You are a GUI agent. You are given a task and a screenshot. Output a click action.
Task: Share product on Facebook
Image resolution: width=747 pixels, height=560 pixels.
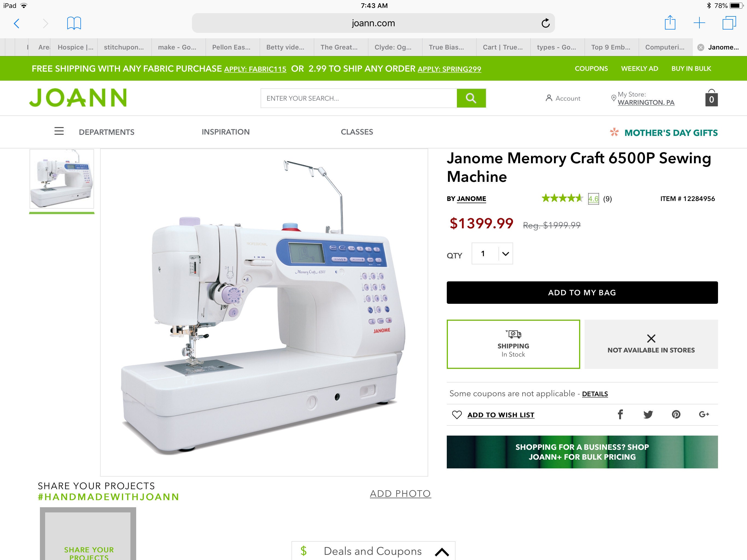tap(620, 415)
